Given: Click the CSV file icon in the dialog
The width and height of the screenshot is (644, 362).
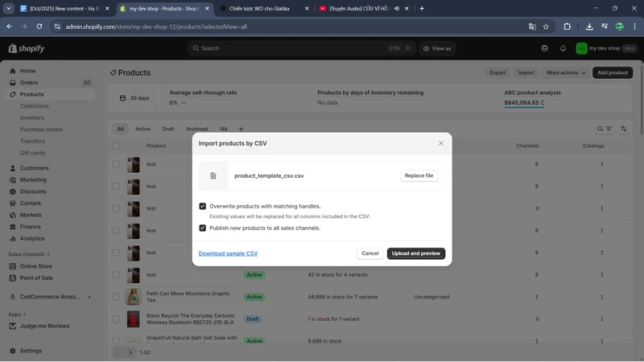Looking at the screenshot, I should click(x=213, y=175).
